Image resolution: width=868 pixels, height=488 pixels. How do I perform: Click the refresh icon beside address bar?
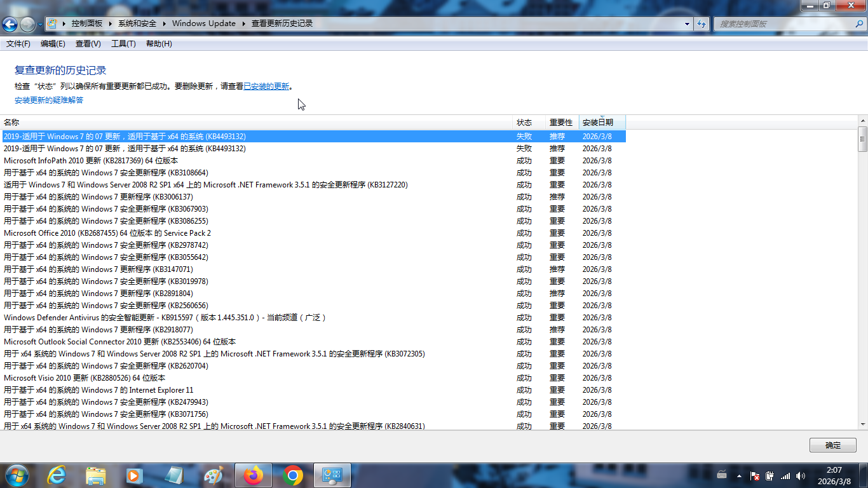tap(702, 24)
